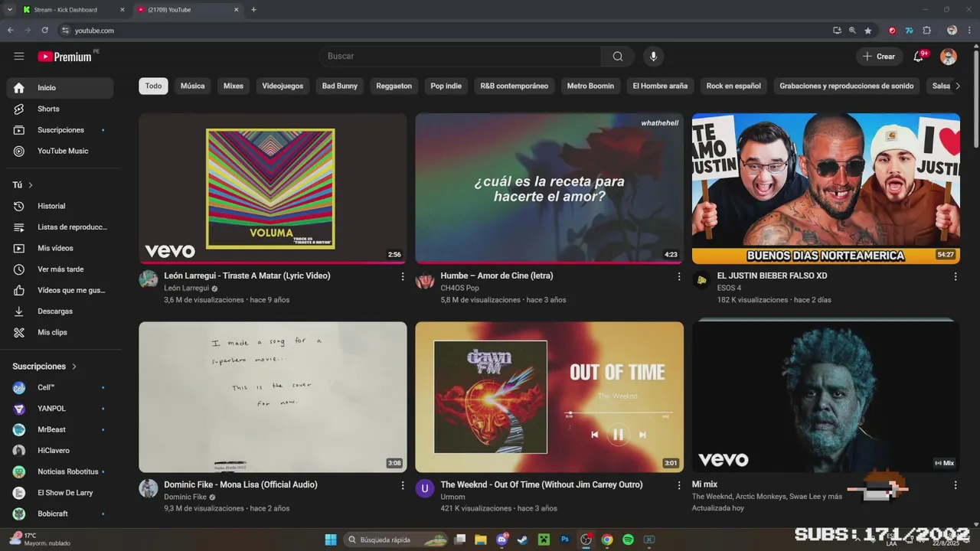This screenshot has width=980, height=551.
Task: Open options for The Weeknd Out Of Time video
Action: point(679,485)
